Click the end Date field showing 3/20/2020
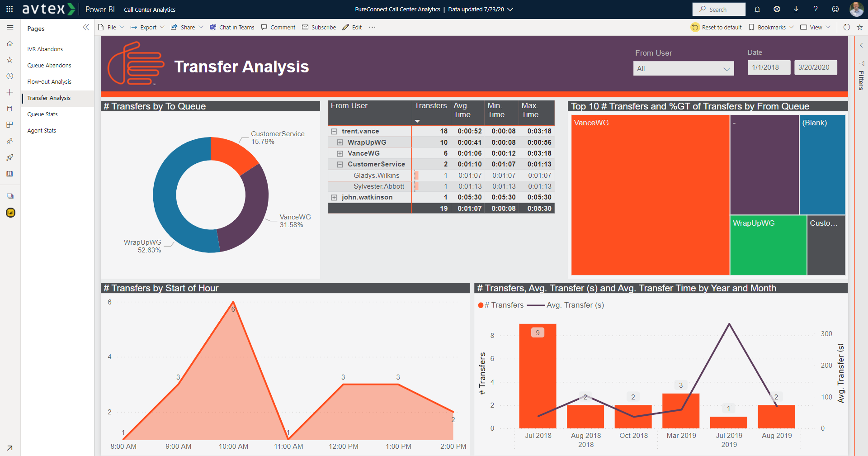The image size is (868, 456). tap(815, 67)
